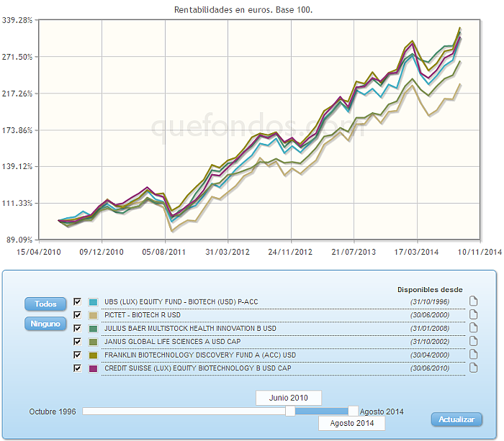This screenshot has width=504, height=441.
Task: Uncheck the UBS (LUX) Equity Fund checkbox
Action: 77,301
